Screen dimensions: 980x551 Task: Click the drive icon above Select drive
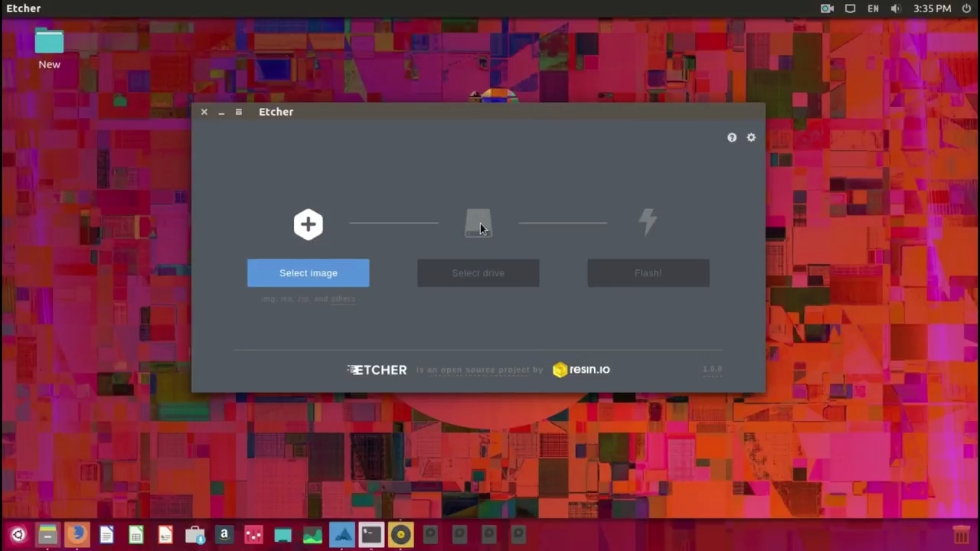[479, 223]
